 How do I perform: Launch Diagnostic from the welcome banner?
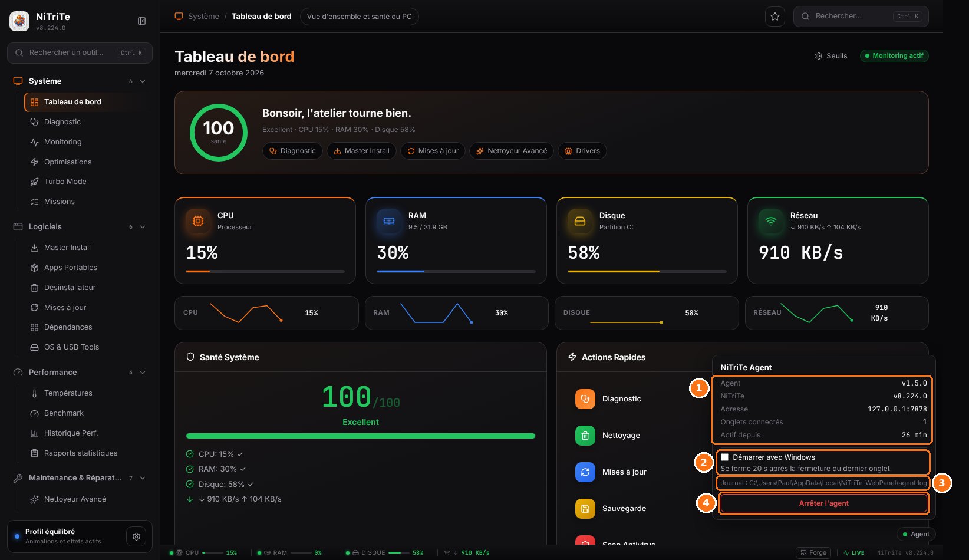click(292, 151)
